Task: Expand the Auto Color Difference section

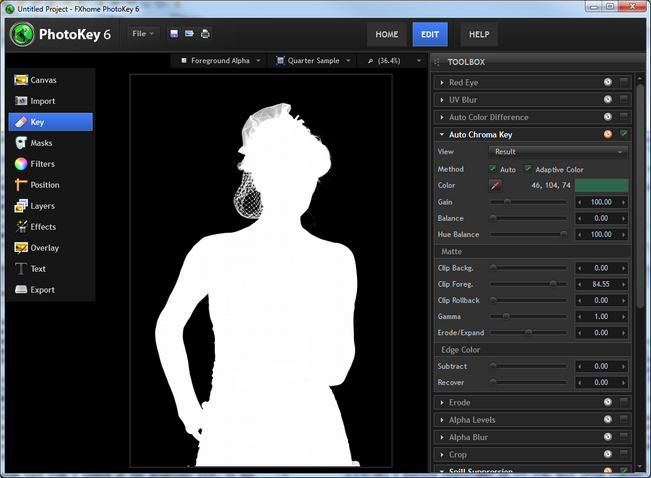Action: (x=442, y=118)
